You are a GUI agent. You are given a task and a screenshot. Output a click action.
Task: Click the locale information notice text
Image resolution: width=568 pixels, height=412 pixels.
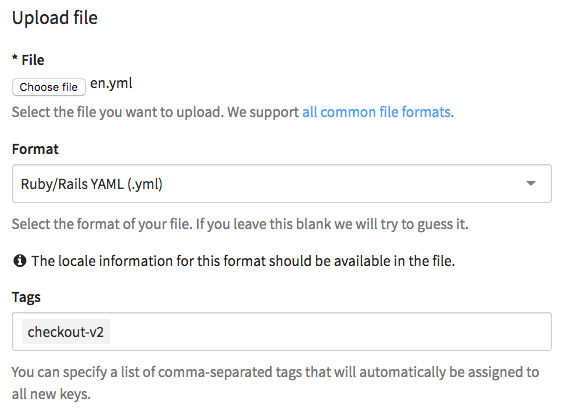(x=243, y=261)
